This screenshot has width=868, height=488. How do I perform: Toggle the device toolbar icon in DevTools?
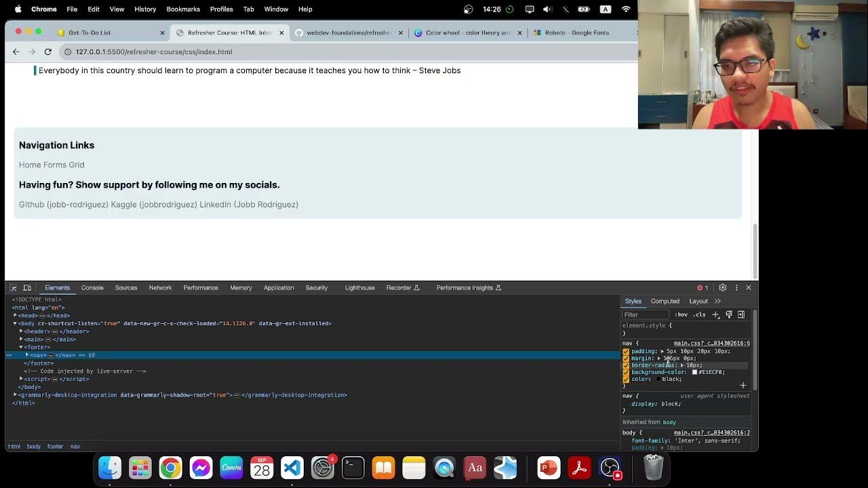27,288
